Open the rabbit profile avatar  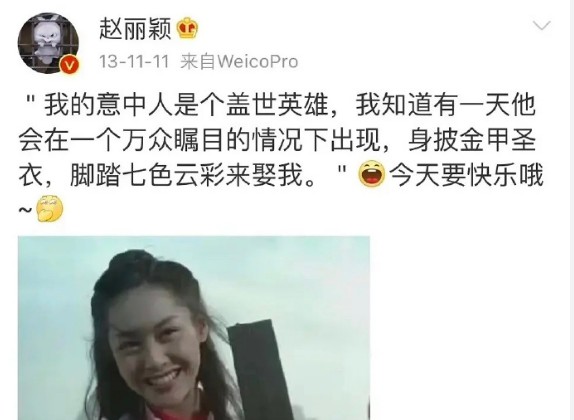point(48,43)
